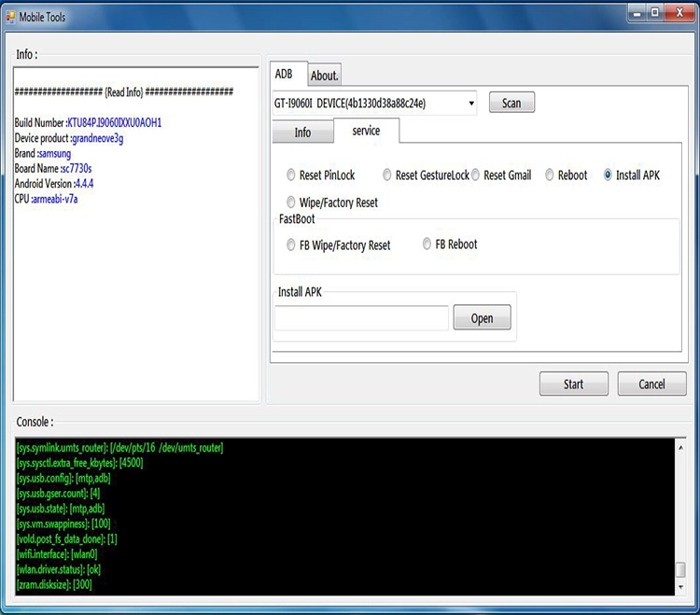Click console line wlan.driver.status ok
The image size is (700, 615).
click(59, 569)
